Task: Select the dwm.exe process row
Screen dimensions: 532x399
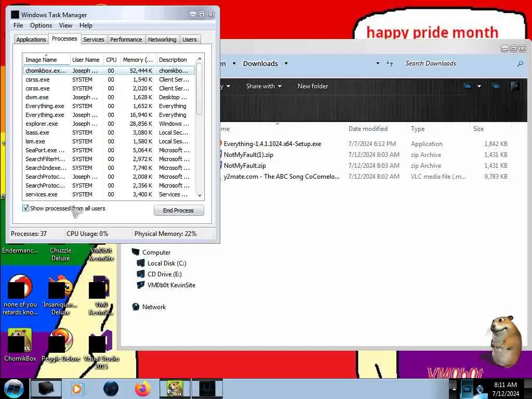Action: [109, 97]
